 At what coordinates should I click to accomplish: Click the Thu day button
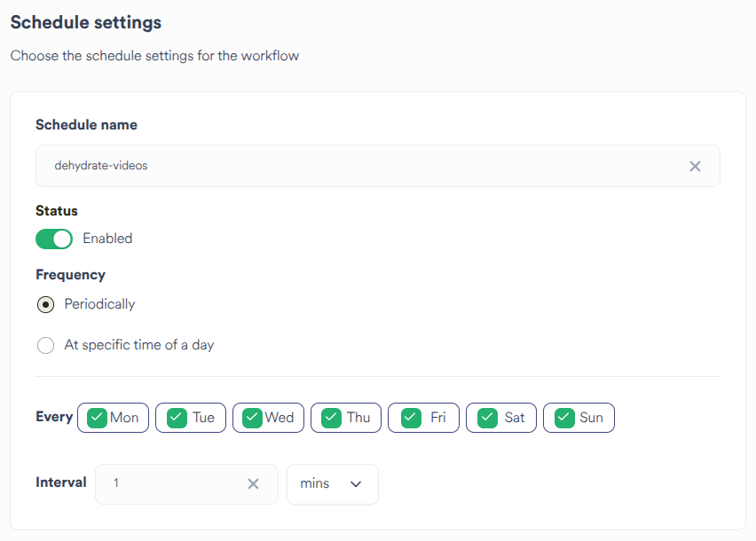(x=345, y=417)
